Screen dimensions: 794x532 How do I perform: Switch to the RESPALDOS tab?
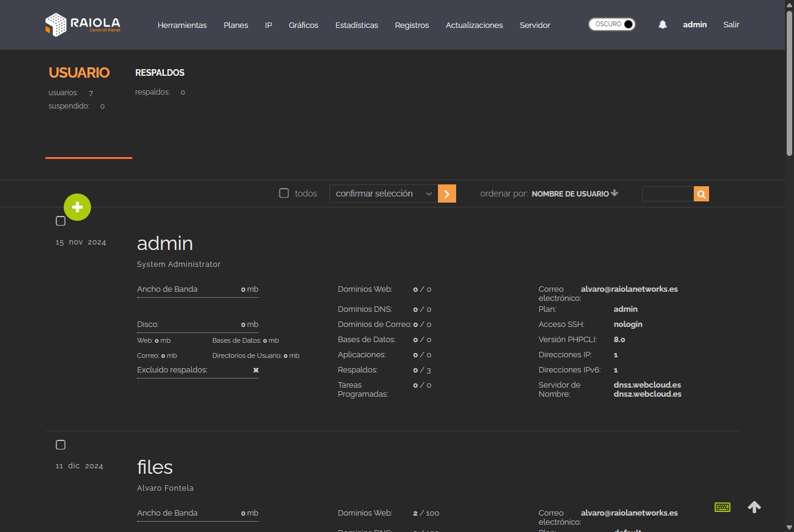tap(160, 73)
